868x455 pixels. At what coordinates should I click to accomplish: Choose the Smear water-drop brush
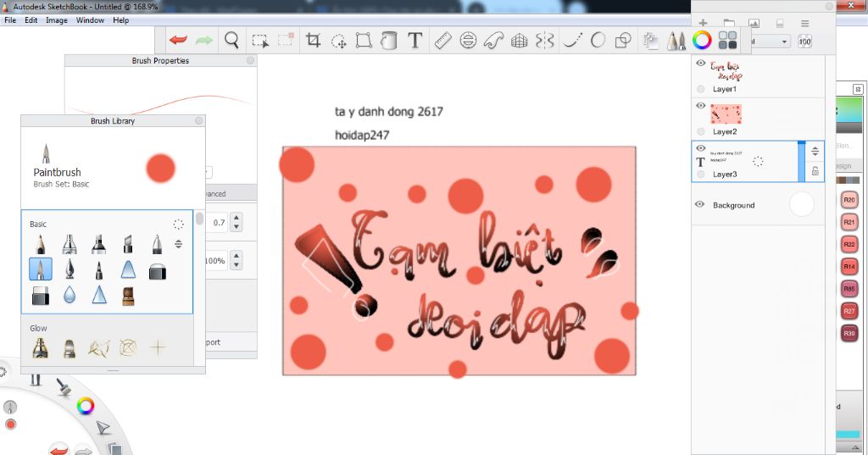tap(70, 295)
